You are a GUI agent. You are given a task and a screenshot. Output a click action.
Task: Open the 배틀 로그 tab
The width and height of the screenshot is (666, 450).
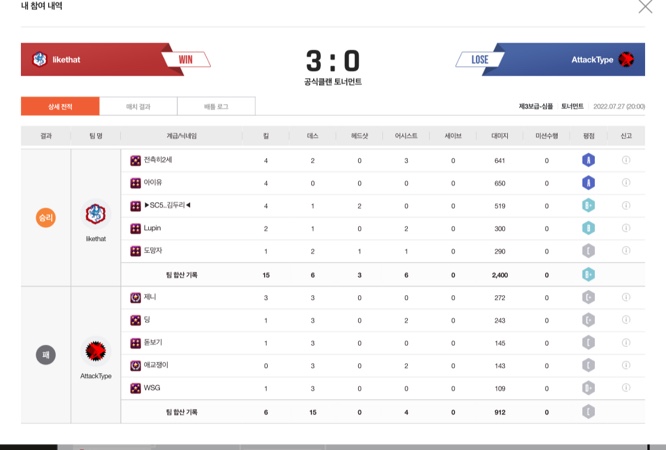point(216,106)
